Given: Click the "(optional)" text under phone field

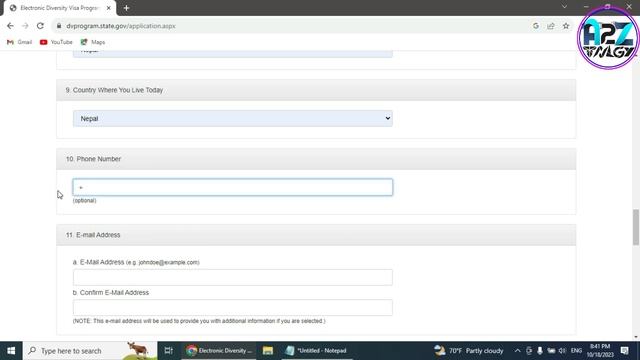Looking at the screenshot, I should coord(84,200).
